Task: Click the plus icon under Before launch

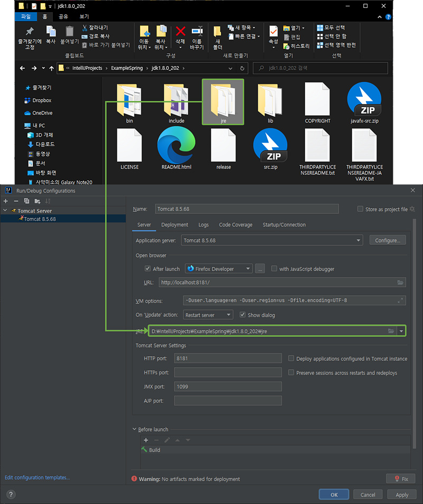Action: click(146, 440)
